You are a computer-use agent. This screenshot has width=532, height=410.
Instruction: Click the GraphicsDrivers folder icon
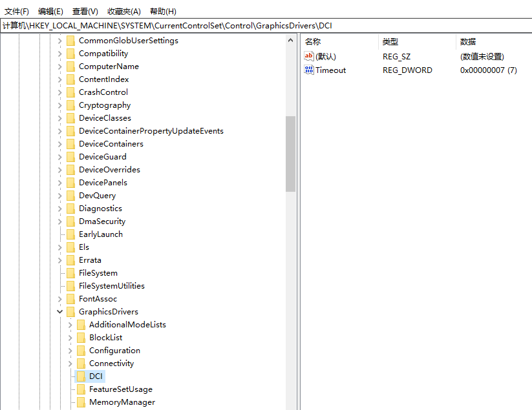coord(70,312)
